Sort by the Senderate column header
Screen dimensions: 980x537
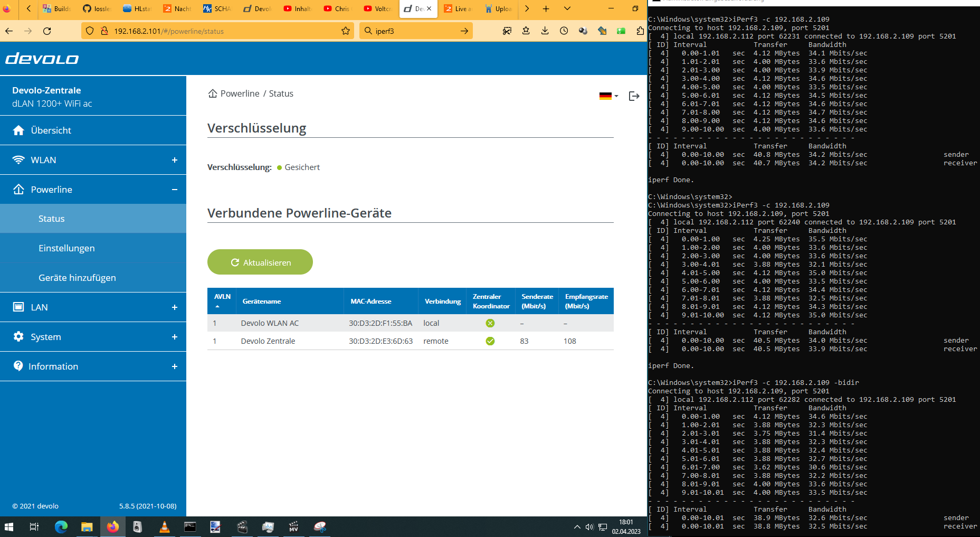pyautogui.click(x=537, y=301)
